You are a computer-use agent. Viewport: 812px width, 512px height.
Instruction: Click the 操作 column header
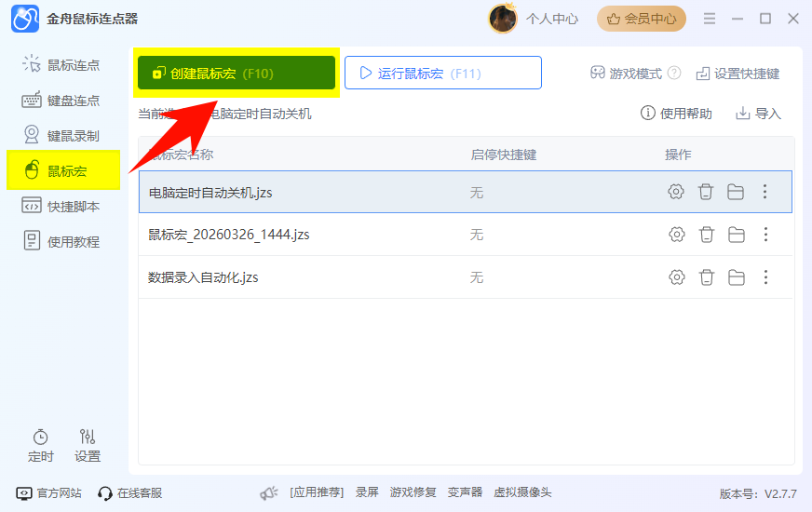pyautogui.click(x=678, y=155)
